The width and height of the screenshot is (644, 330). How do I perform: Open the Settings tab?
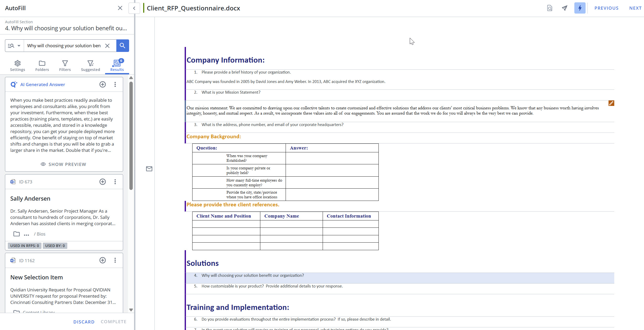point(17,66)
